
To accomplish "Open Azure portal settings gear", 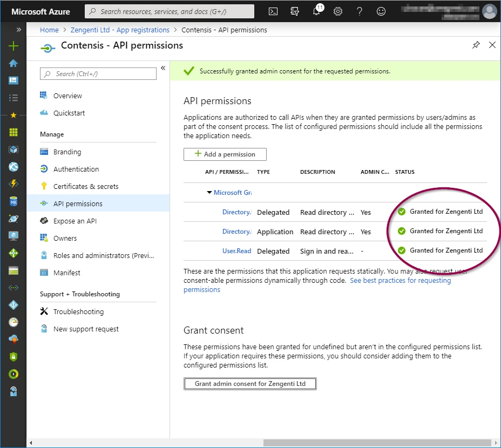I will (x=338, y=11).
